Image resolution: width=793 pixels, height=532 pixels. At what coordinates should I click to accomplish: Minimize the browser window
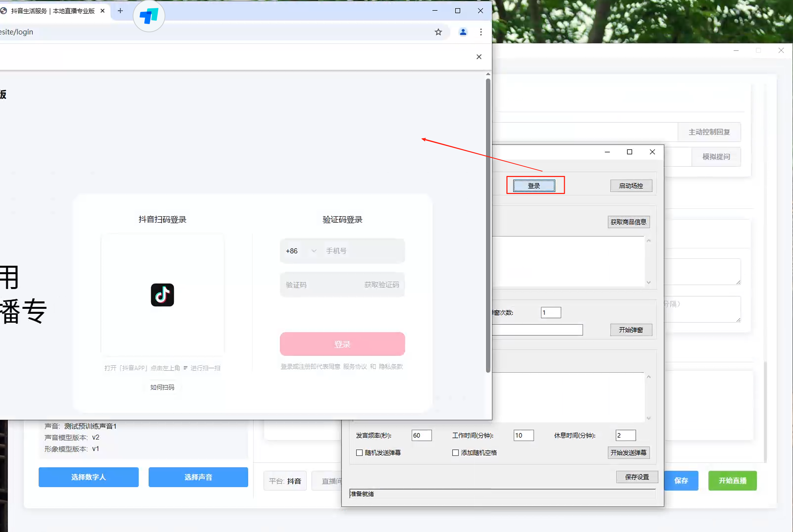click(435, 11)
